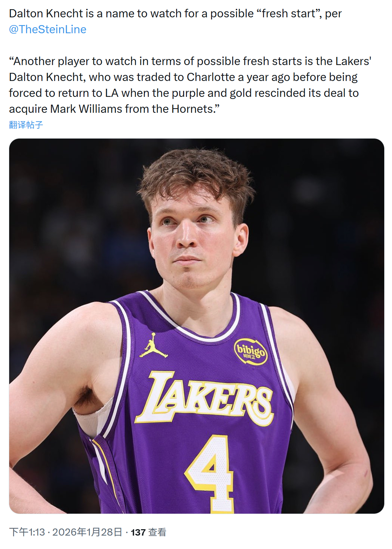
Task: Click the player's visible ear in photo
Action: coord(241,240)
